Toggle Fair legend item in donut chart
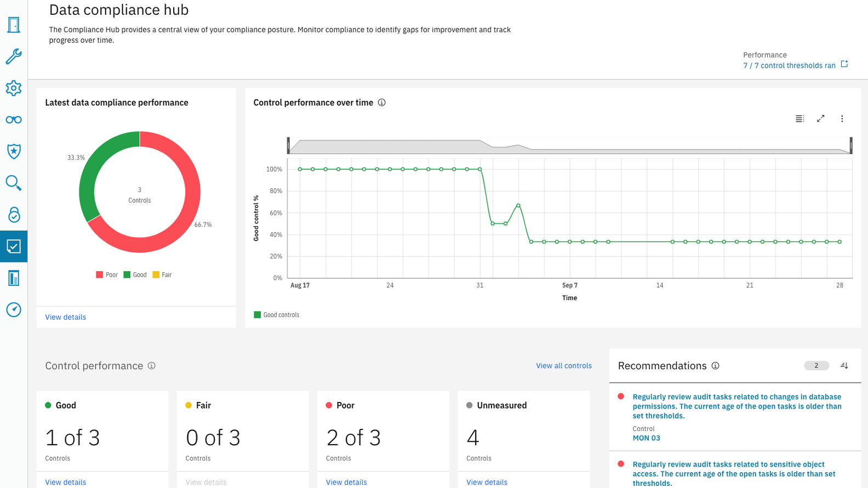This screenshot has height=488, width=868. click(x=162, y=275)
